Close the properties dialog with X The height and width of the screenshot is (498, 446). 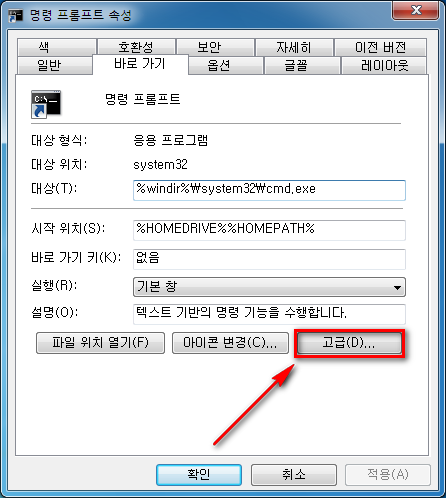416,10
